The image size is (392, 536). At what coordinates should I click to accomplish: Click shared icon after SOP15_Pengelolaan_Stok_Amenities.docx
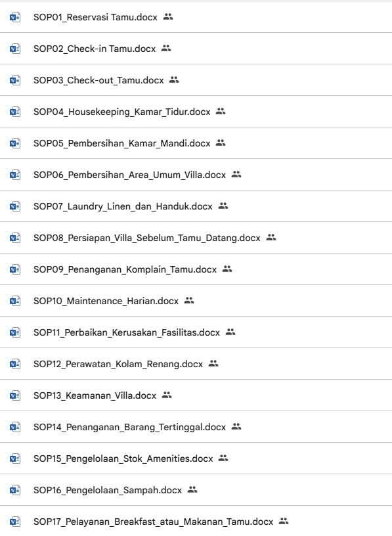click(x=223, y=458)
